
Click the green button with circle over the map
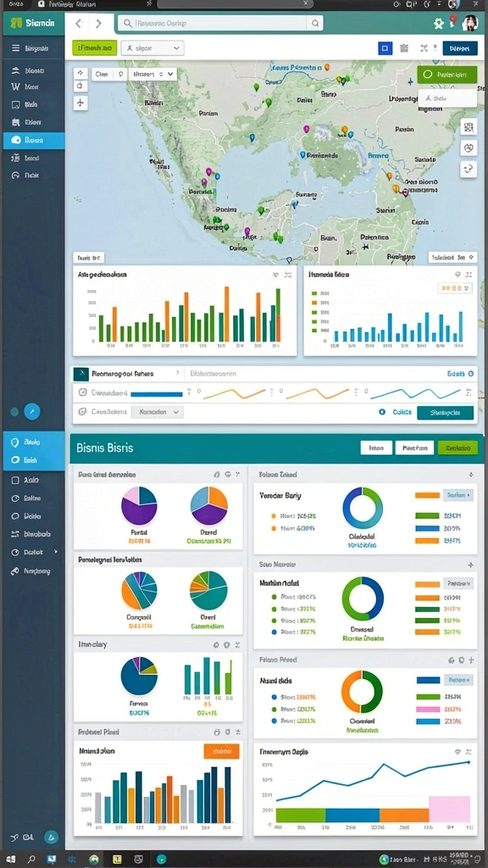tap(447, 75)
